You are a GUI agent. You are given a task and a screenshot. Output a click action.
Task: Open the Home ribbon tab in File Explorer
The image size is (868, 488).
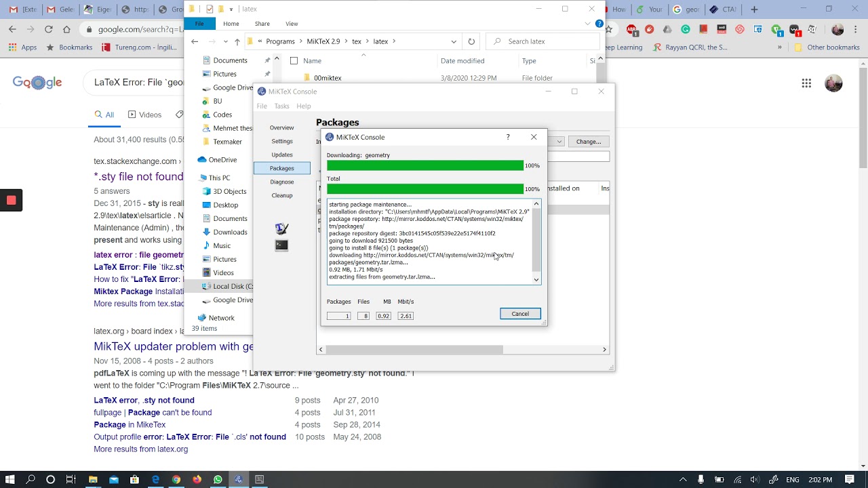coord(231,24)
